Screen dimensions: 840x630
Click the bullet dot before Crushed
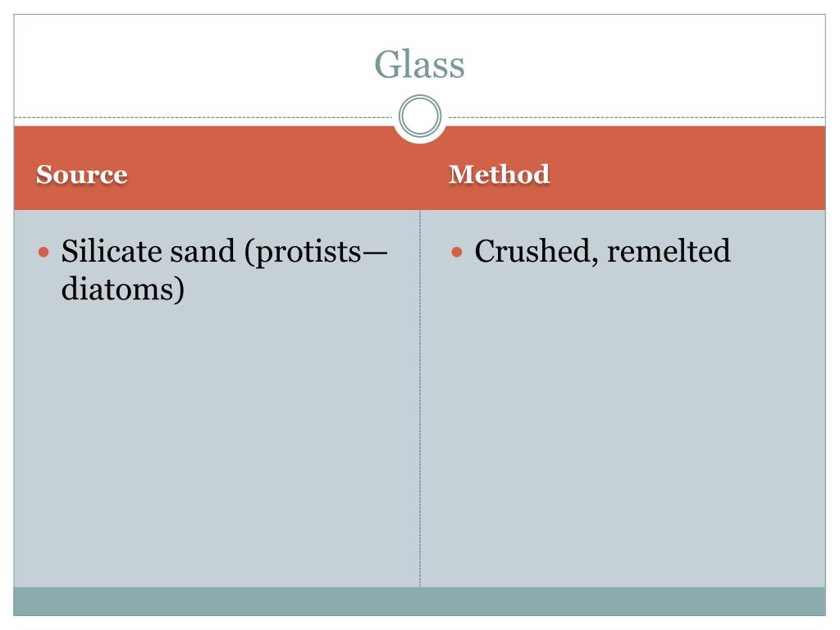pos(459,252)
